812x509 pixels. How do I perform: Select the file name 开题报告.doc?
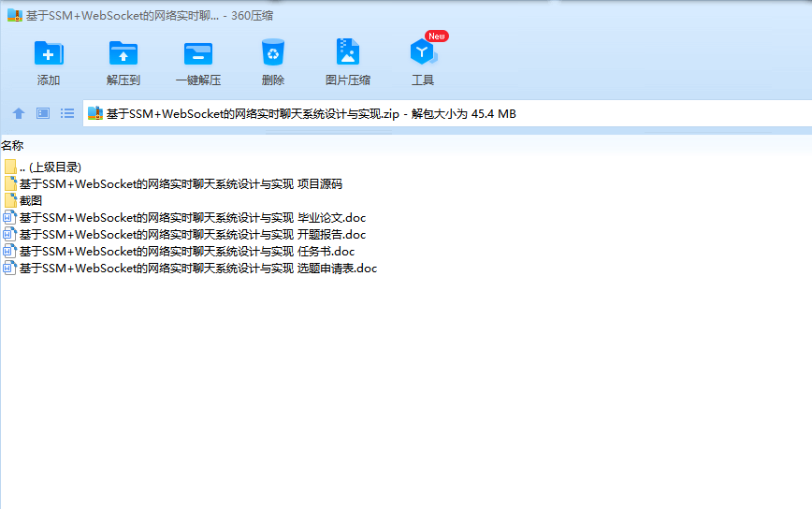pos(193,235)
